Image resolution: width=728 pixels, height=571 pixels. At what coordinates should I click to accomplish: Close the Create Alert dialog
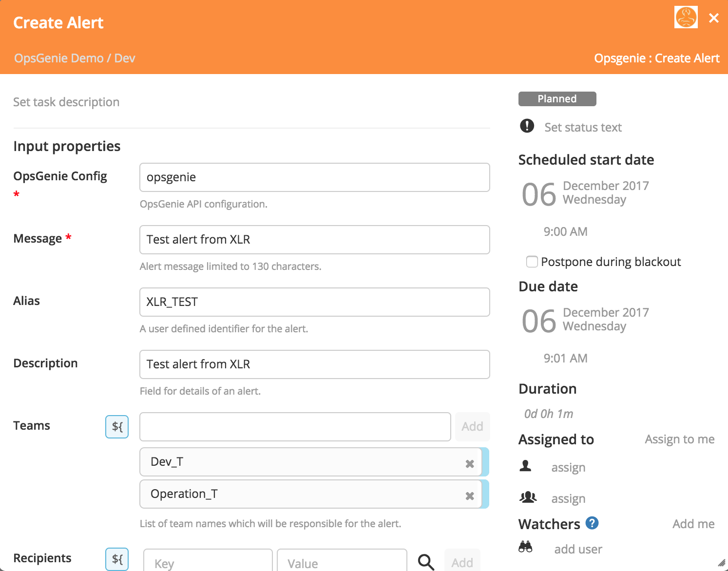(714, 18)
